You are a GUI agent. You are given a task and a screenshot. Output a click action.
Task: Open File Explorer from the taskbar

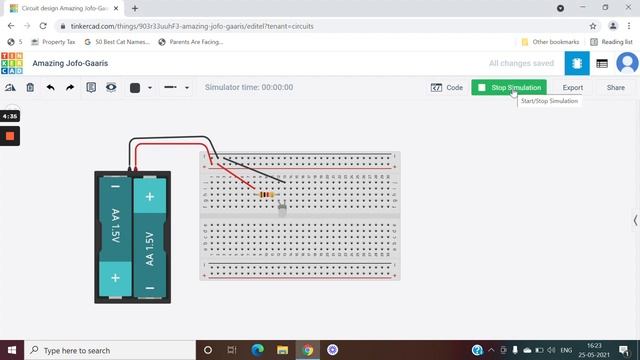(282, 350)
